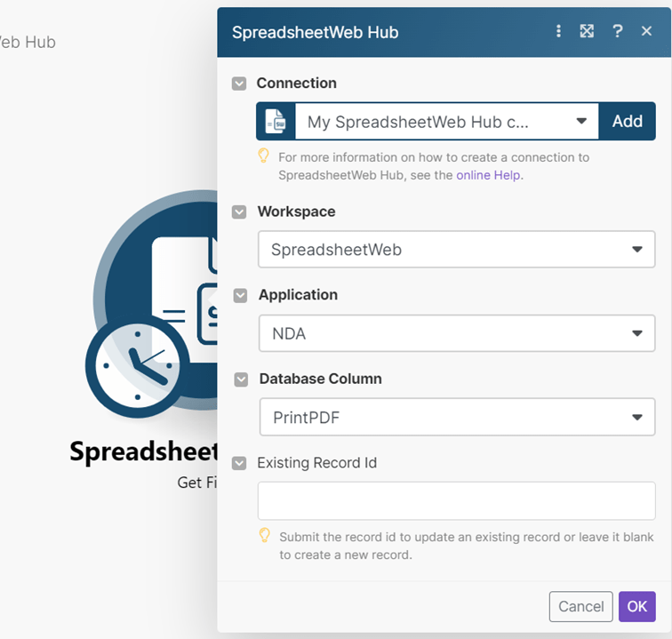Collapse the Database Column section toggle
This screenshot has width=672, height=639.
tap(241, 379)
